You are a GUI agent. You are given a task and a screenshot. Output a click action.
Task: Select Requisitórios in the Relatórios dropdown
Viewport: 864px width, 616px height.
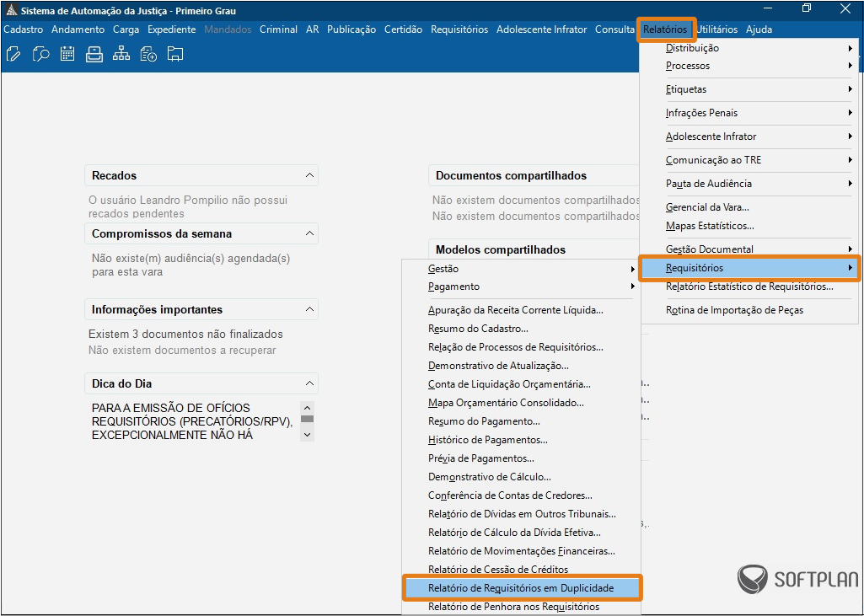749,268
